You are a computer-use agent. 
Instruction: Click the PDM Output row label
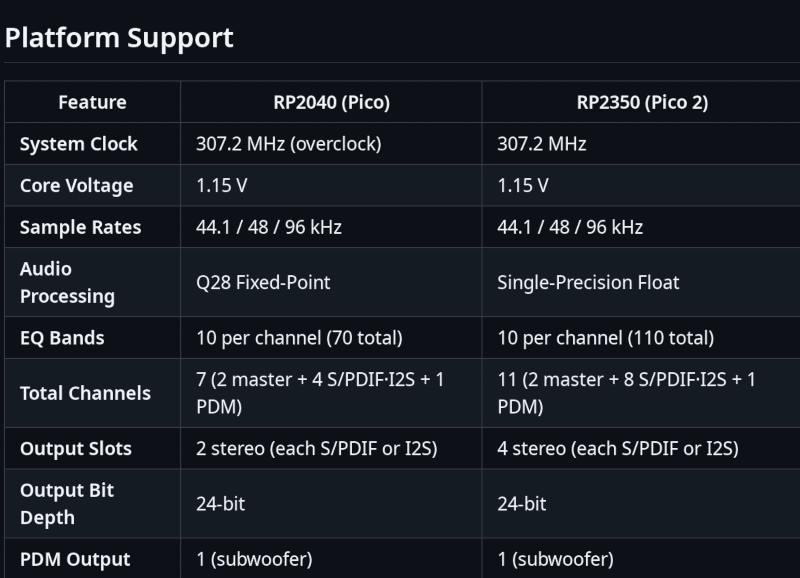(75, 559)
